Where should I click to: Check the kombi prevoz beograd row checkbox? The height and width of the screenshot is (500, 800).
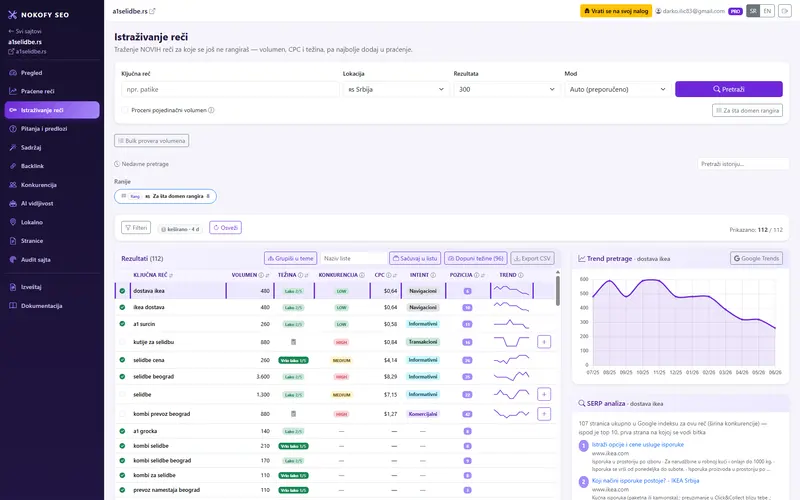click(x=122, y=414)
